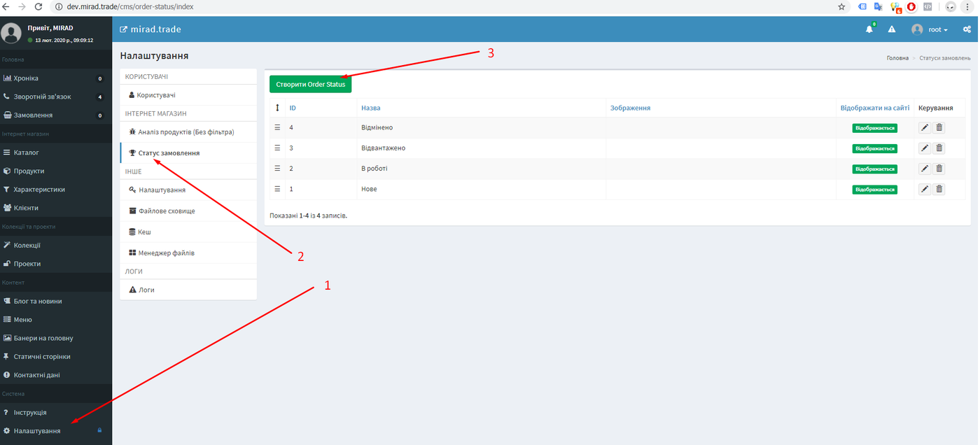The height and width of the screenshot is (445, 980).
Task: Open Блог та новини in the sidebar
Action: coord(56,301)
